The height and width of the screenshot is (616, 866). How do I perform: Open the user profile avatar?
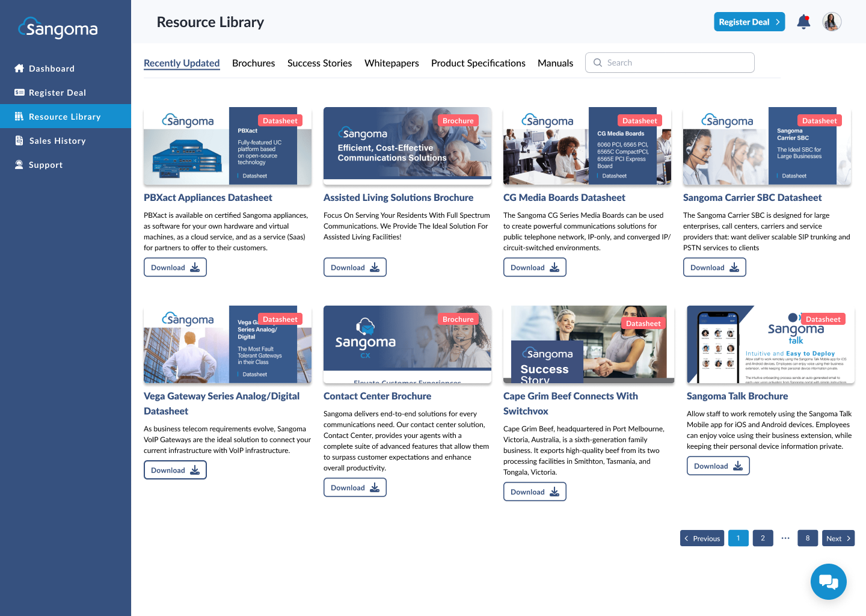(x=832, y=22)
